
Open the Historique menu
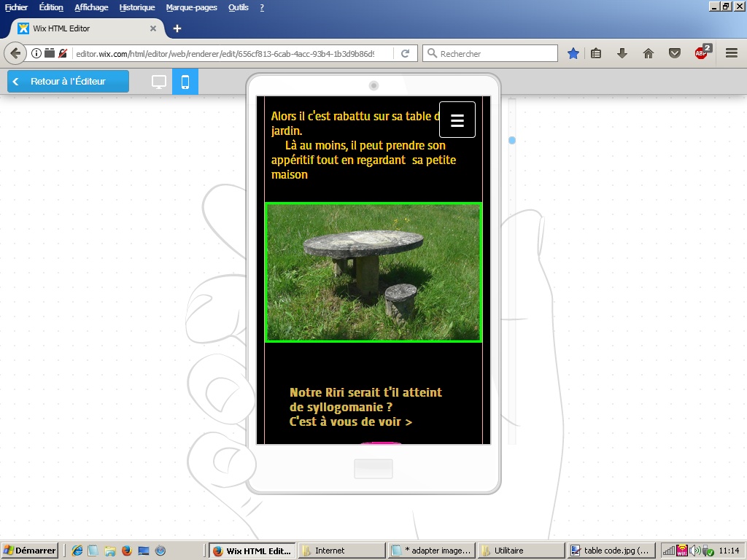coord(136,7)
